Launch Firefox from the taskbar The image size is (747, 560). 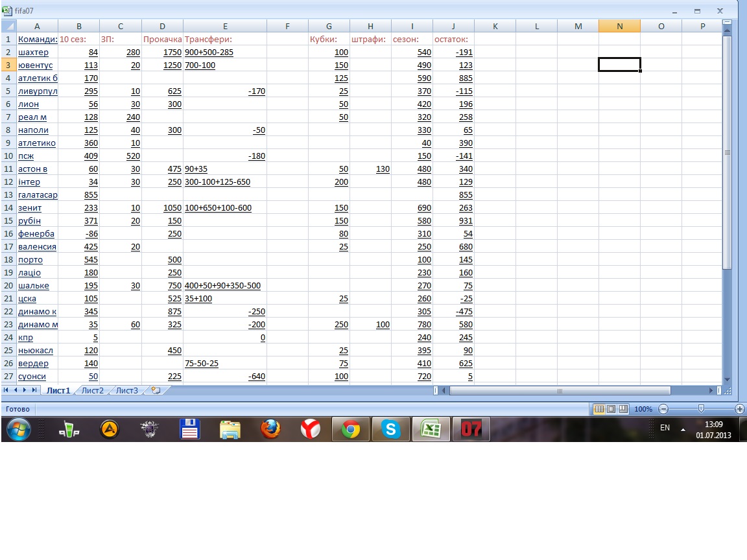click(270, 430)
